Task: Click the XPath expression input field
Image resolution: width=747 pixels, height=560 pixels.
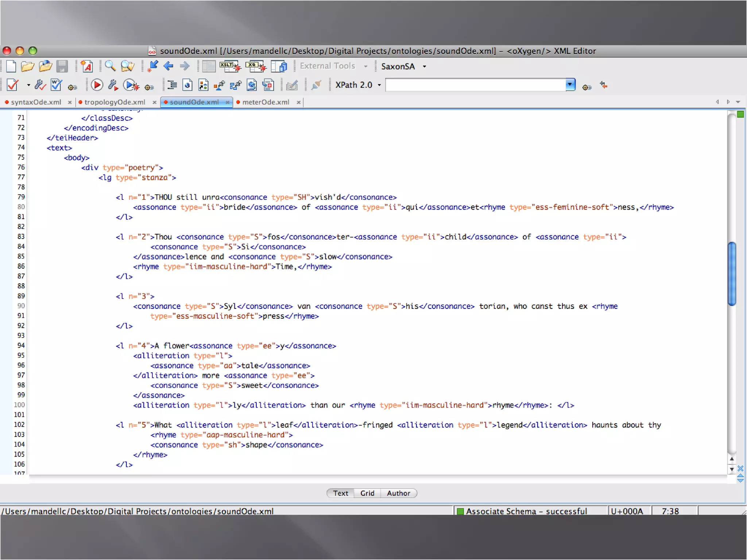Action: tap(475, 85)
